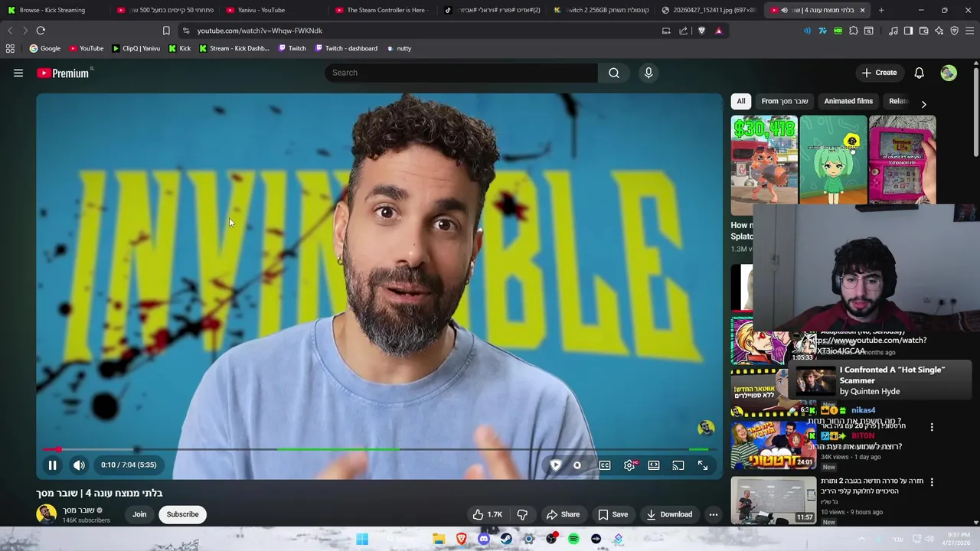Share this video
The width and height of the screenshot is (980, 551).
563,514
